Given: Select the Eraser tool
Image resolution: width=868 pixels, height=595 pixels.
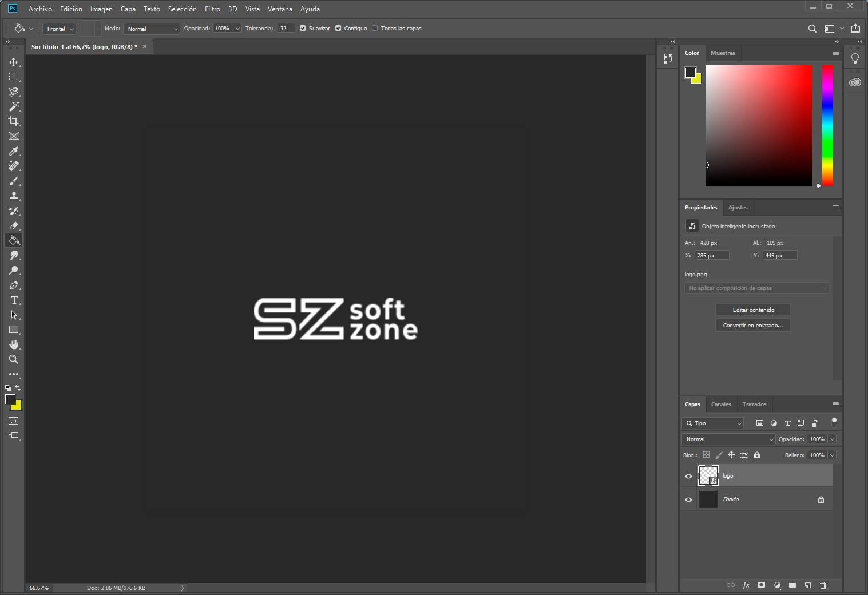Looking at the screenshot, I should (14, 225).
